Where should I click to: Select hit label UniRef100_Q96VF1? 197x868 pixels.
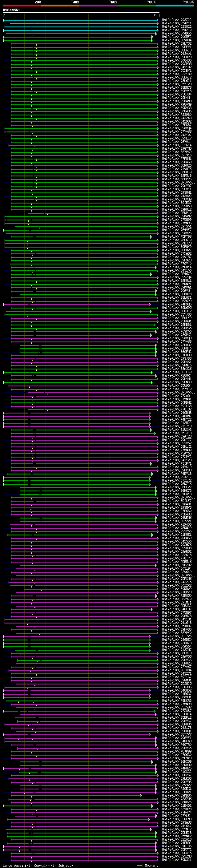[177, 737]
